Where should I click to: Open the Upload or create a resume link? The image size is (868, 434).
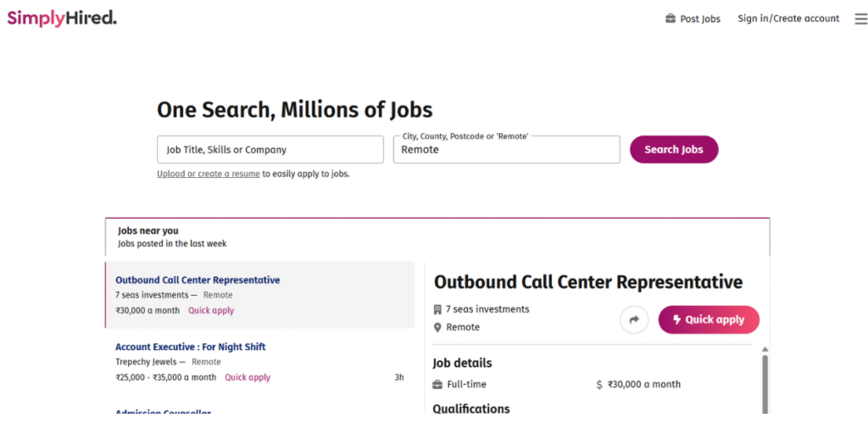(x=209, y=174)
